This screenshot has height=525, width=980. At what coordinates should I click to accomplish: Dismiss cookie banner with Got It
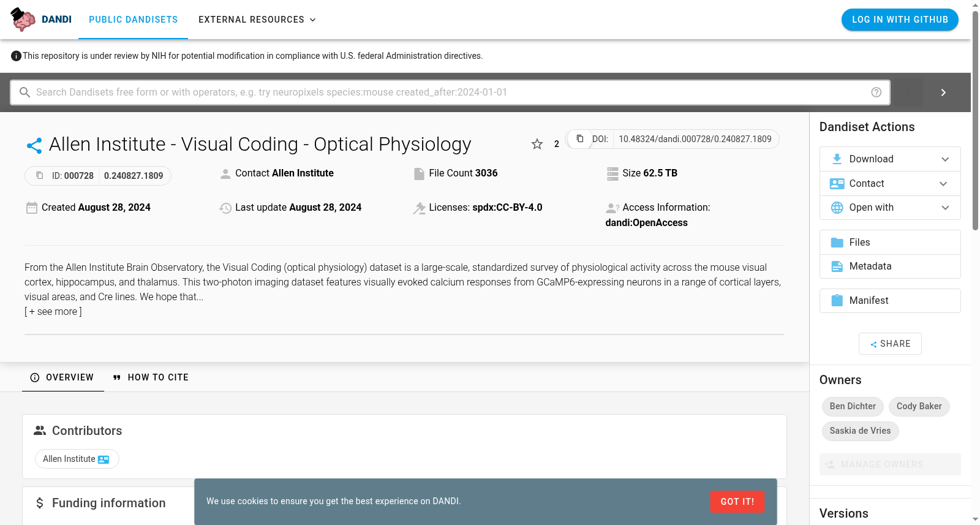click(x=737, y=502)
